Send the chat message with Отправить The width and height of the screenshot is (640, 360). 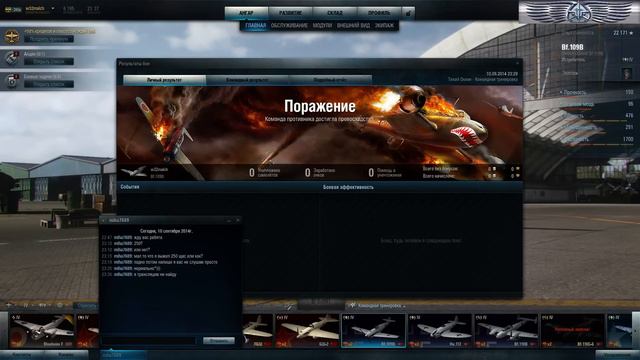[219, 340]
